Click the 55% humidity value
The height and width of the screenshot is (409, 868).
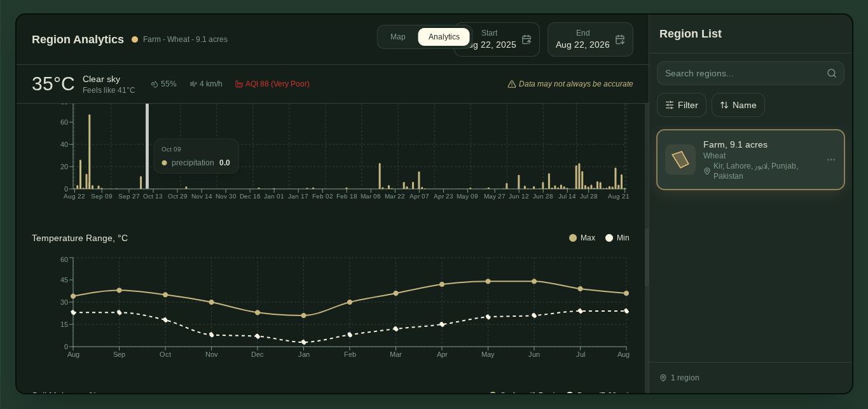(169, 84)
